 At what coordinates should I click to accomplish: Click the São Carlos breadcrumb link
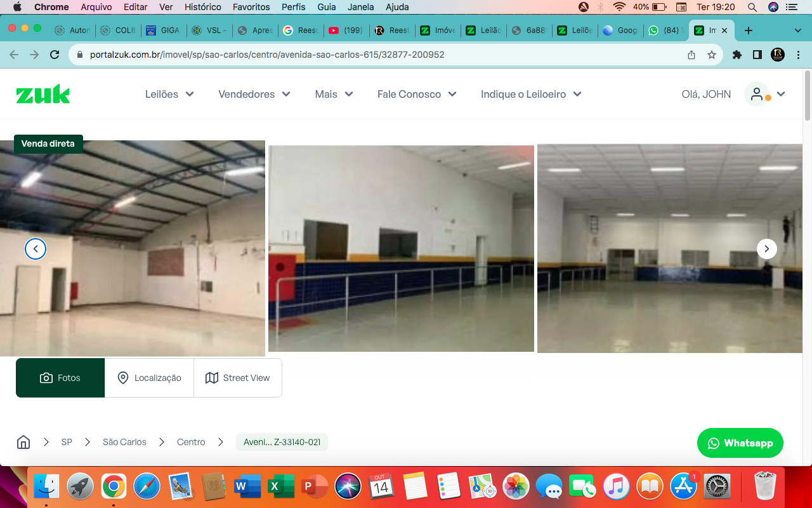(124, 441)
